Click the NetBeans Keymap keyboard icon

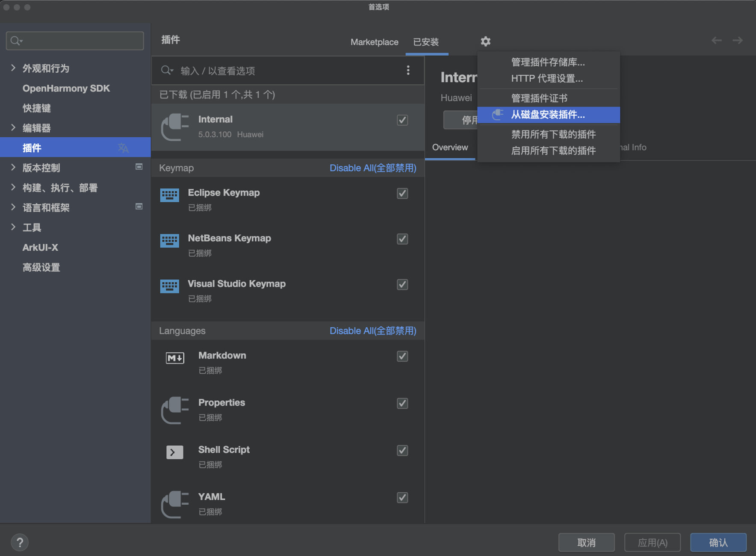(170, 240)
